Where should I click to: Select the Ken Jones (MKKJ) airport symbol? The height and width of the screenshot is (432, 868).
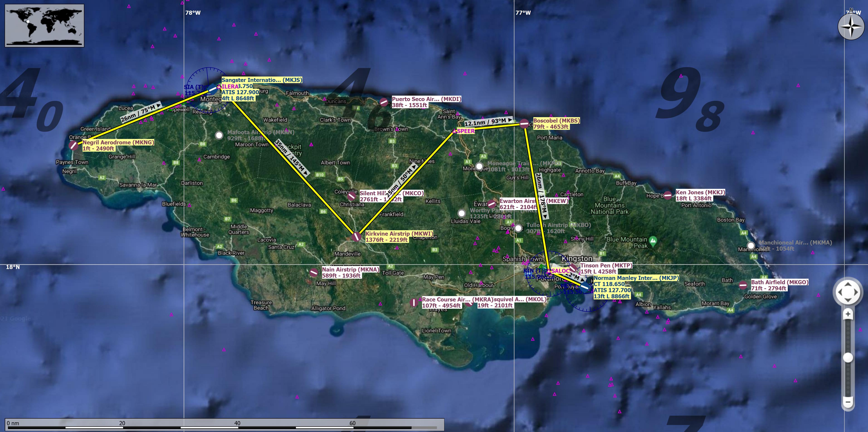pos(668,195)
